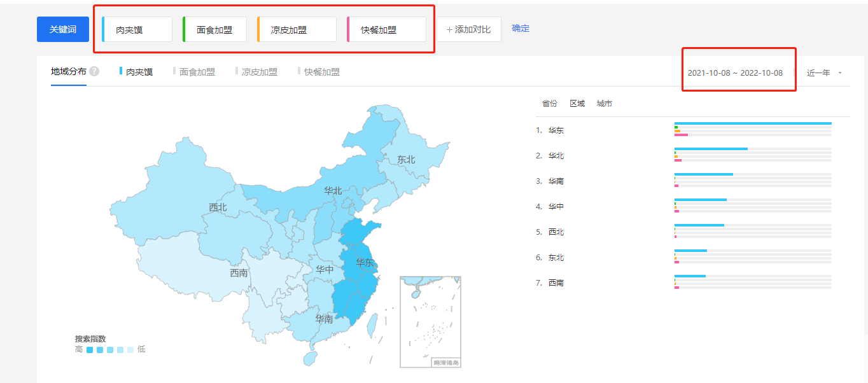Enable the 快餐加盟 legend series
Viewport: 868px width, 383px height.
tap(321, 72)
